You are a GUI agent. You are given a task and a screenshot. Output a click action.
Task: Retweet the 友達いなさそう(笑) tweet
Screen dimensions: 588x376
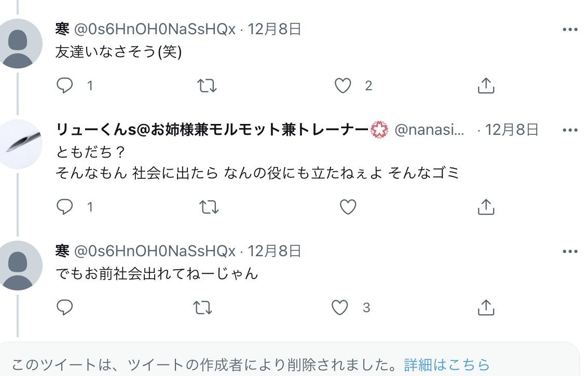click(207, 86)
